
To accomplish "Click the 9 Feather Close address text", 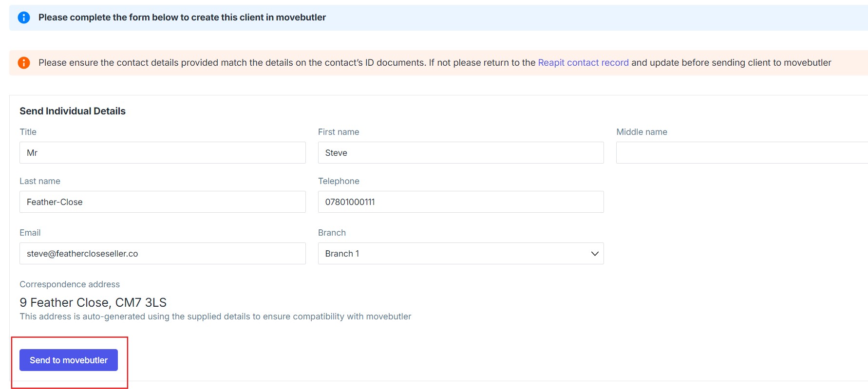I will pos(93,303).
